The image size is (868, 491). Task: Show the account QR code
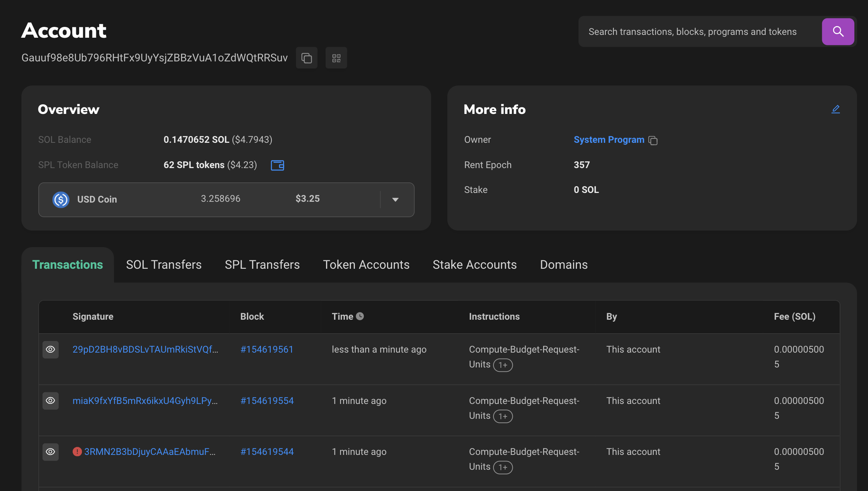336,58
